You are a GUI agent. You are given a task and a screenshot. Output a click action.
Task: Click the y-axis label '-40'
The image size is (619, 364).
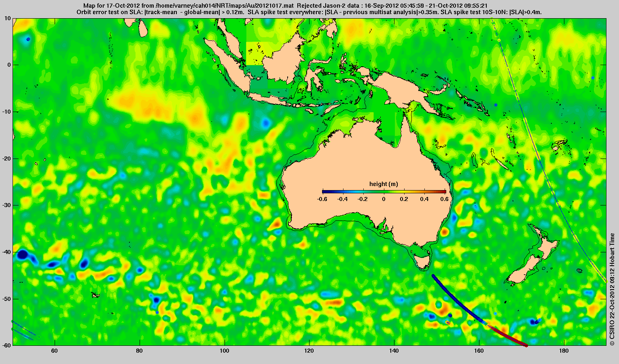click(6, 252)
